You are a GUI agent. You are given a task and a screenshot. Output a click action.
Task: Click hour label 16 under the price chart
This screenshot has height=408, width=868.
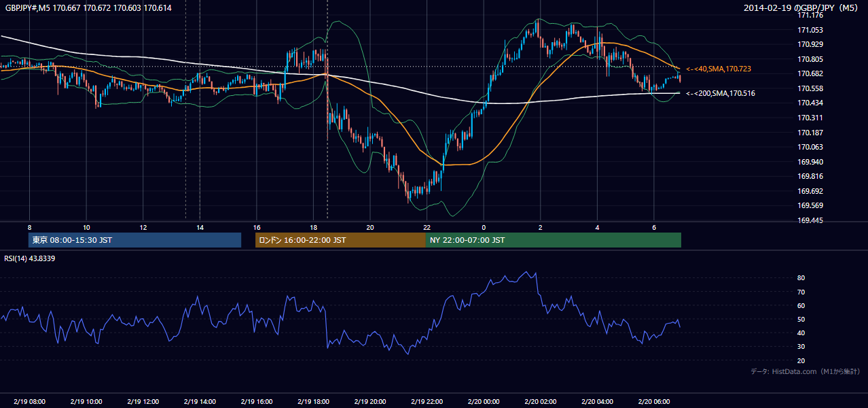tap(256, 227)
